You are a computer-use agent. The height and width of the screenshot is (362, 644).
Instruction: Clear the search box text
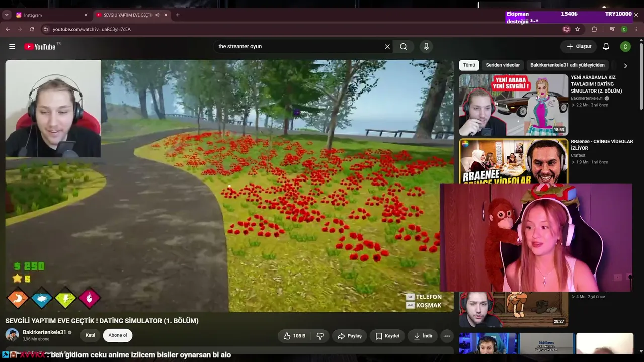coord(387,47)
